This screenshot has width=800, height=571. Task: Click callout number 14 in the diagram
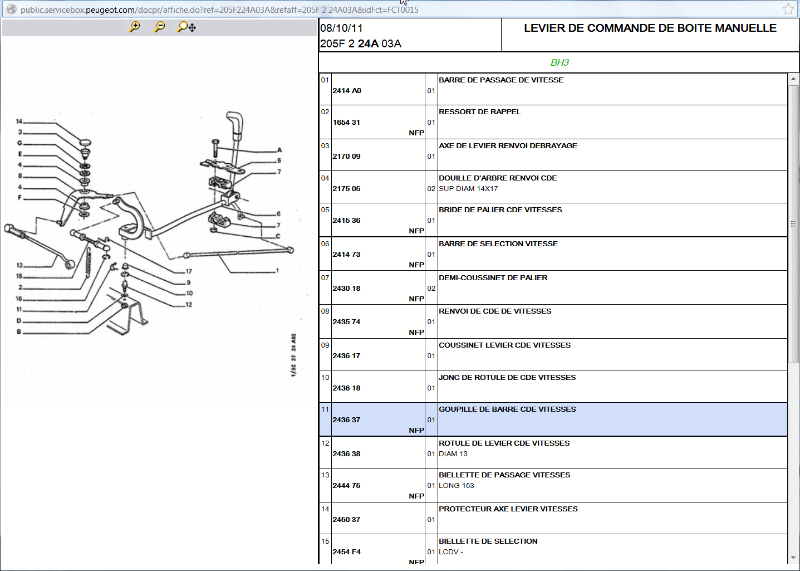19,121
